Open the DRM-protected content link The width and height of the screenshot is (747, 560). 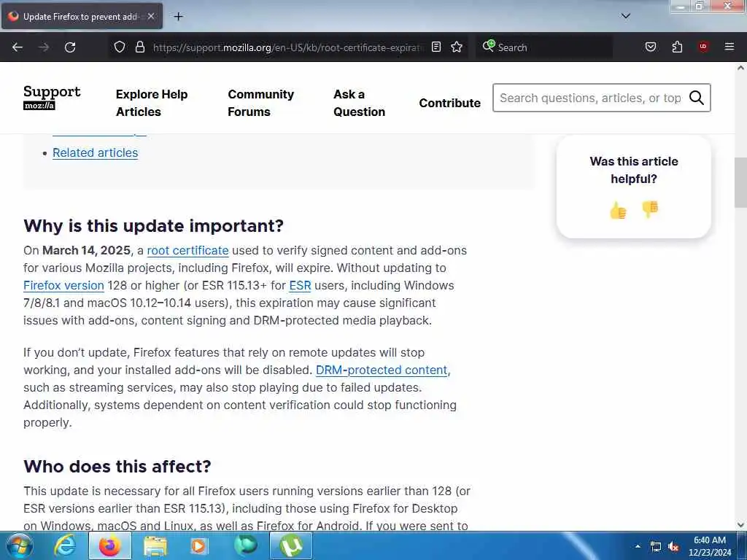(382, 370)
